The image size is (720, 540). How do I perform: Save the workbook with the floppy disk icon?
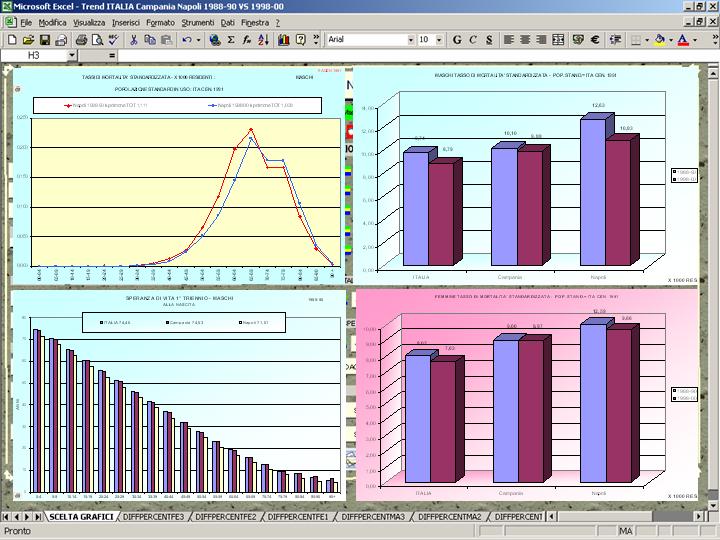45,40
